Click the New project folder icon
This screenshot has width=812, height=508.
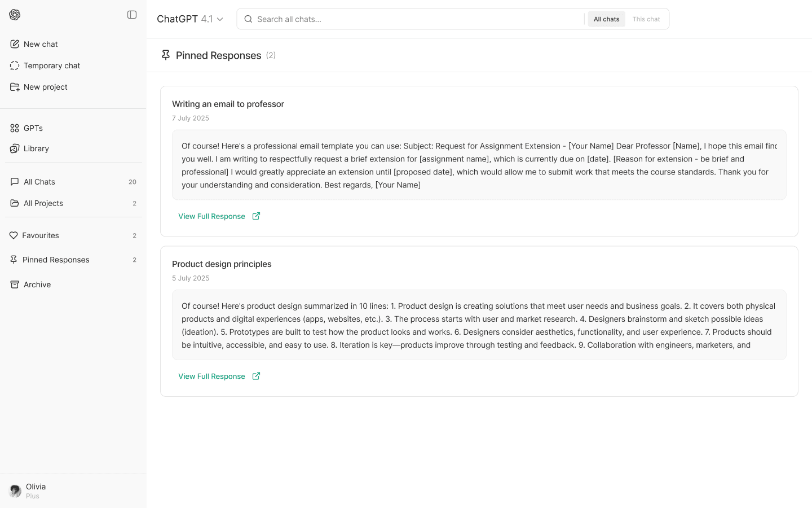(x=15, y=87)
